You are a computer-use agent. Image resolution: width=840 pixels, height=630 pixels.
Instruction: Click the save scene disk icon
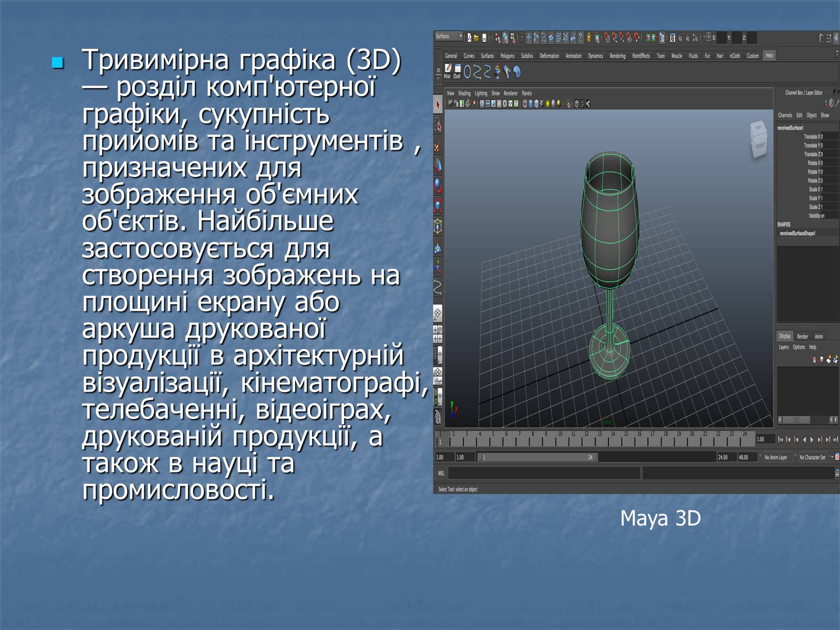tap(484, 37)
